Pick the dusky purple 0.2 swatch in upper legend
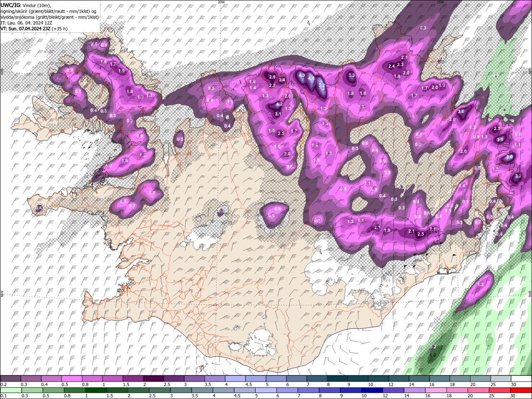532x399 pixels. [x=11, y=379]
